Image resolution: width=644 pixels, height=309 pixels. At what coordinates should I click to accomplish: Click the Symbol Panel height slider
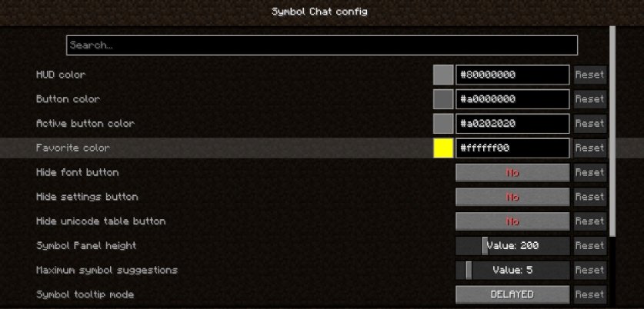[x=512, y=246]
